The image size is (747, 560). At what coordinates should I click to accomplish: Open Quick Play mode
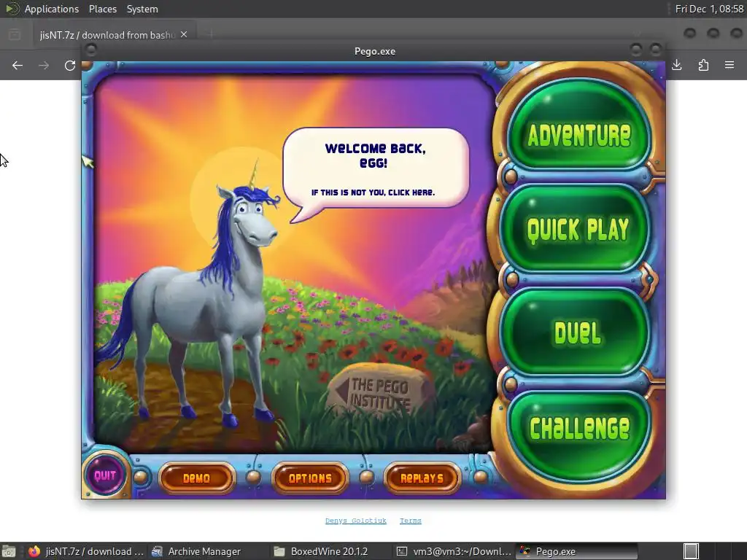(576, 230)
